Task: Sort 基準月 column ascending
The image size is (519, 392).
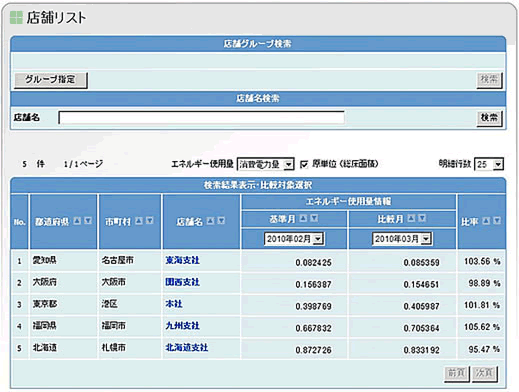Action: pos(303,218)
